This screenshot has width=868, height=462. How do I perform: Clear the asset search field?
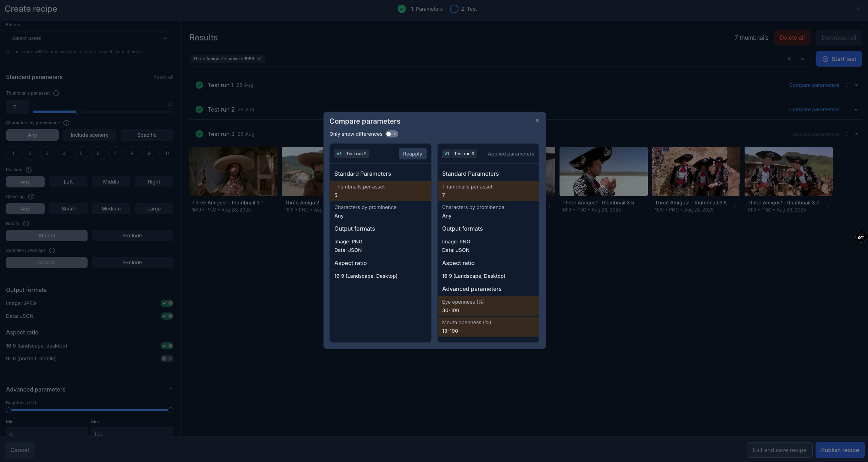point(789,59)
